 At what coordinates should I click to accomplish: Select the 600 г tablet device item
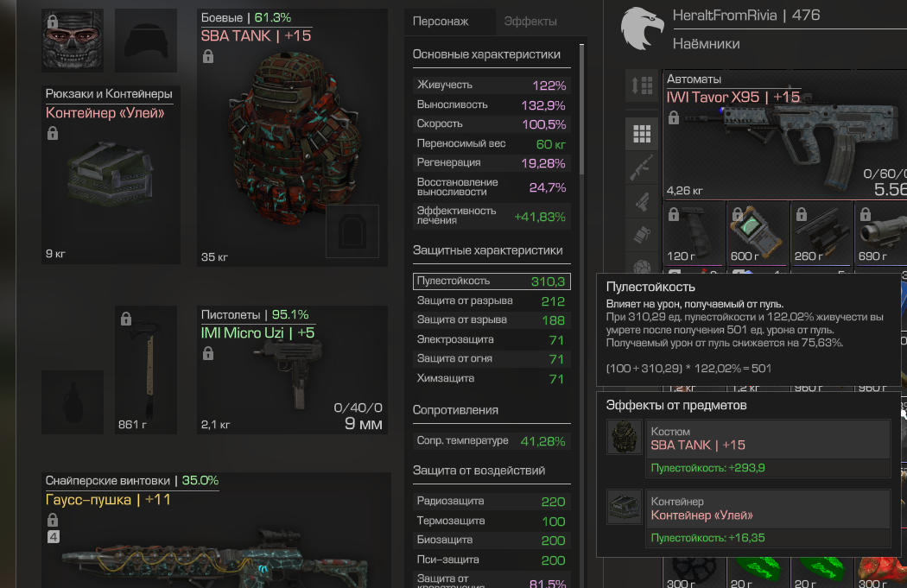click(758, 232)
